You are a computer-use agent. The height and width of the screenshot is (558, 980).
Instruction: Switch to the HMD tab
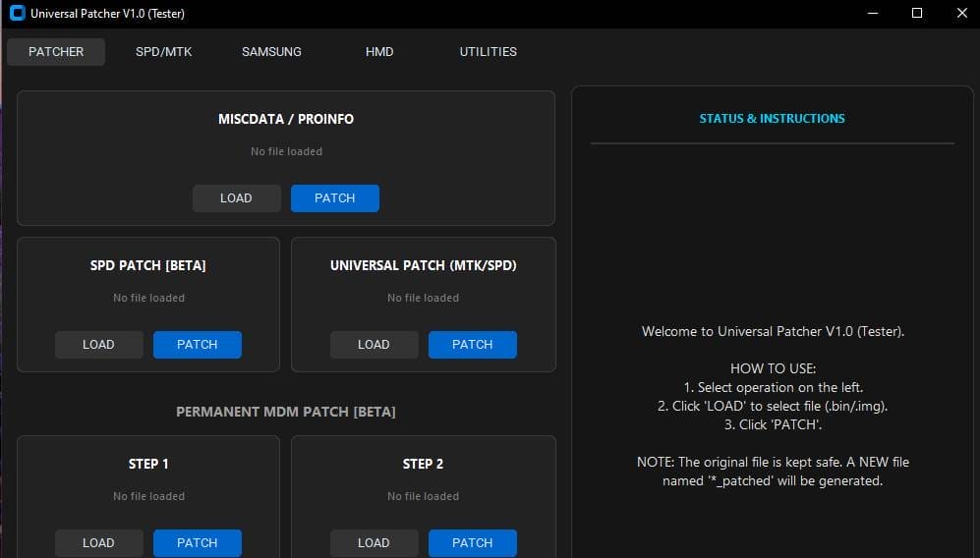379,52
